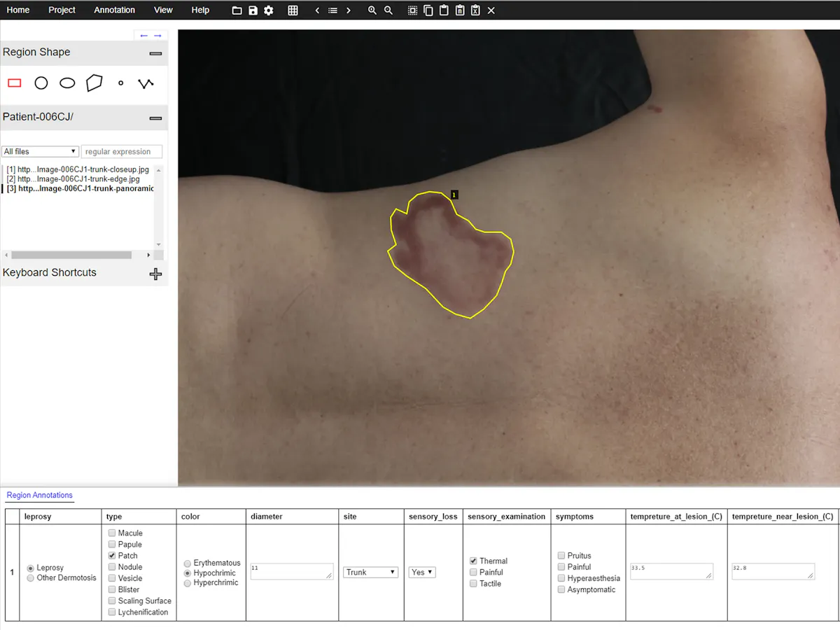The width and height of the screenshot is (840, 630).
Task: Check the Vesicle type checkbox
Action: click(x=112, y=578)
